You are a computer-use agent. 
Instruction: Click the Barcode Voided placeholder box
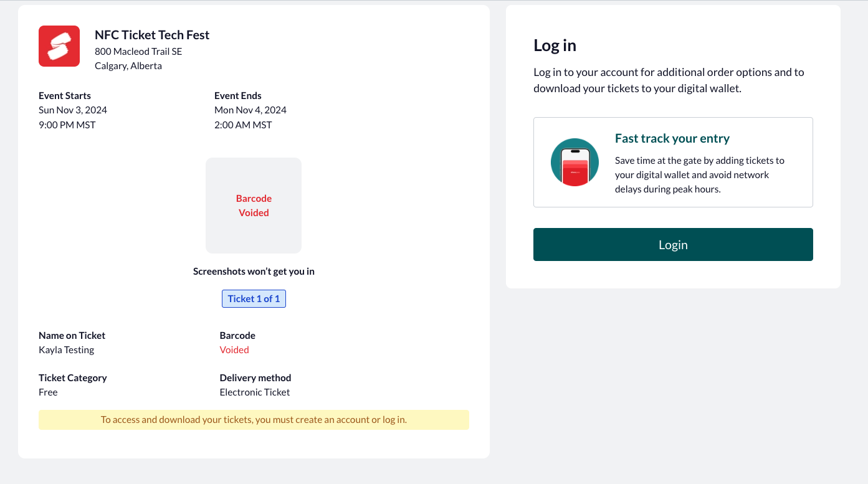click(x=254, y=206)
